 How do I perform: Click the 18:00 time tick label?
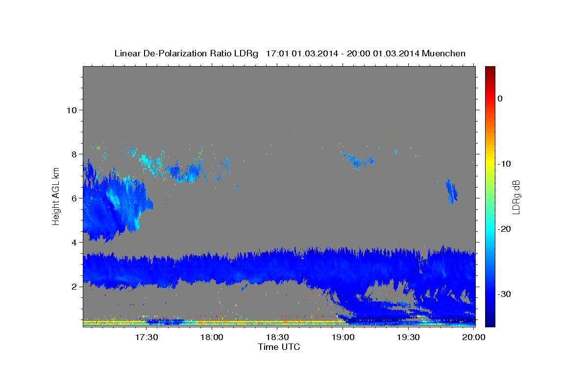tap(212, 337)
